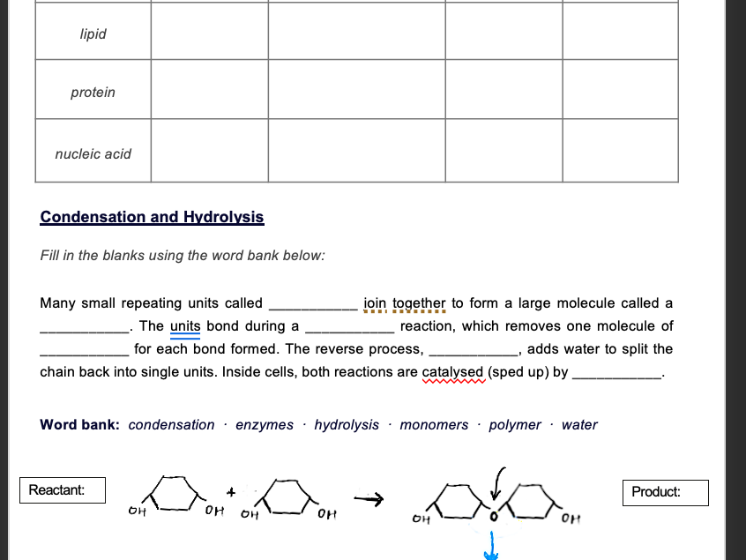Click the empty cell next to 'nucleic acid'

(210, 150)
